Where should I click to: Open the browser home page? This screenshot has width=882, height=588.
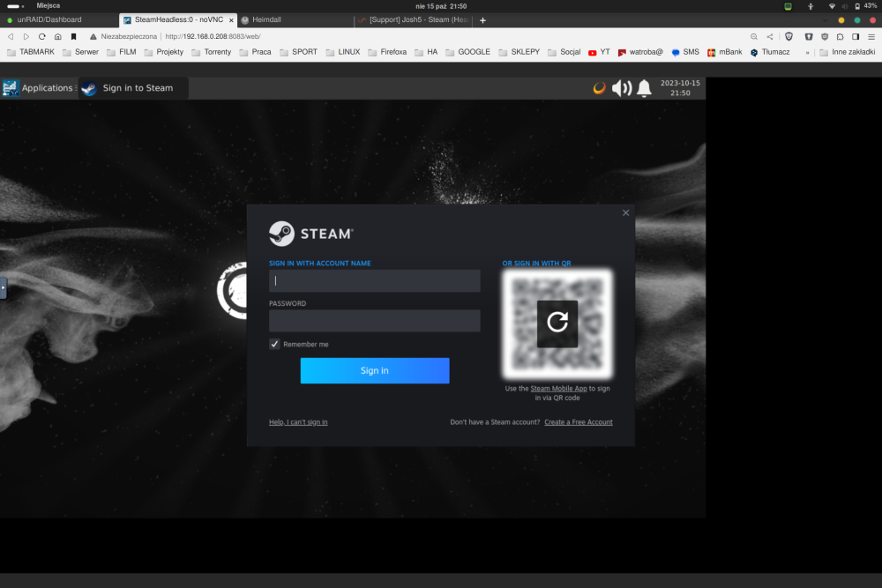coord(58,36)
